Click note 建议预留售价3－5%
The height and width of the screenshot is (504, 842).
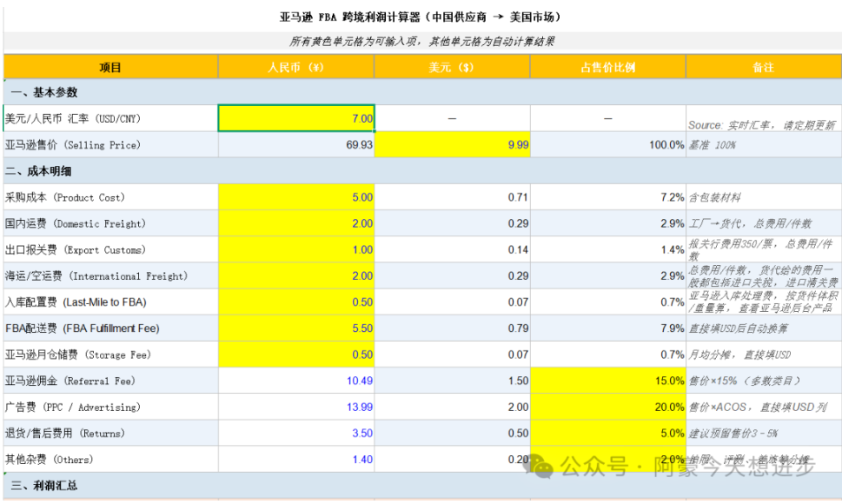click(733, 433)
